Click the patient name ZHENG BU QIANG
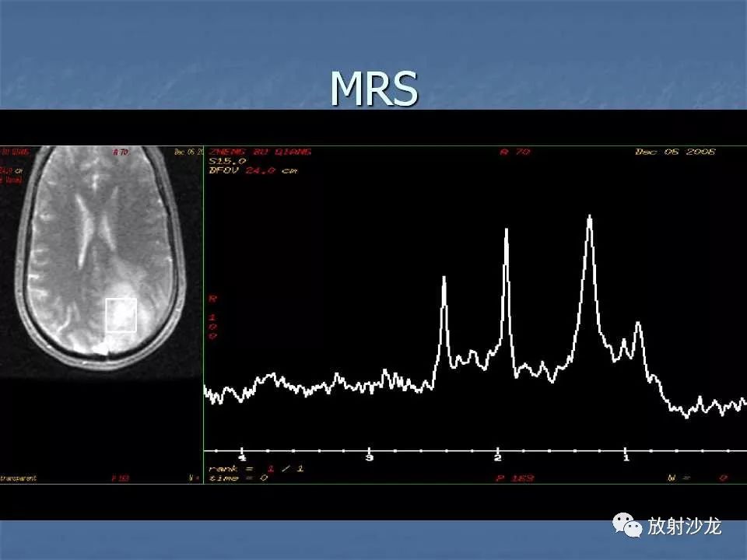 (260, 152)
